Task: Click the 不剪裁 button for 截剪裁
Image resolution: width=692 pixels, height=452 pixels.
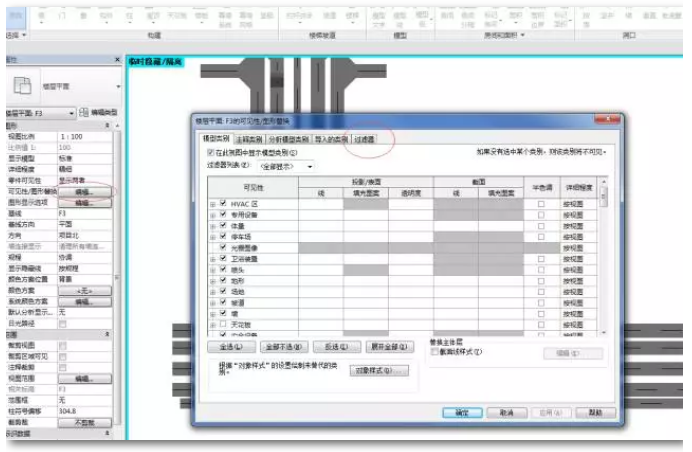Action: point(85,422)
